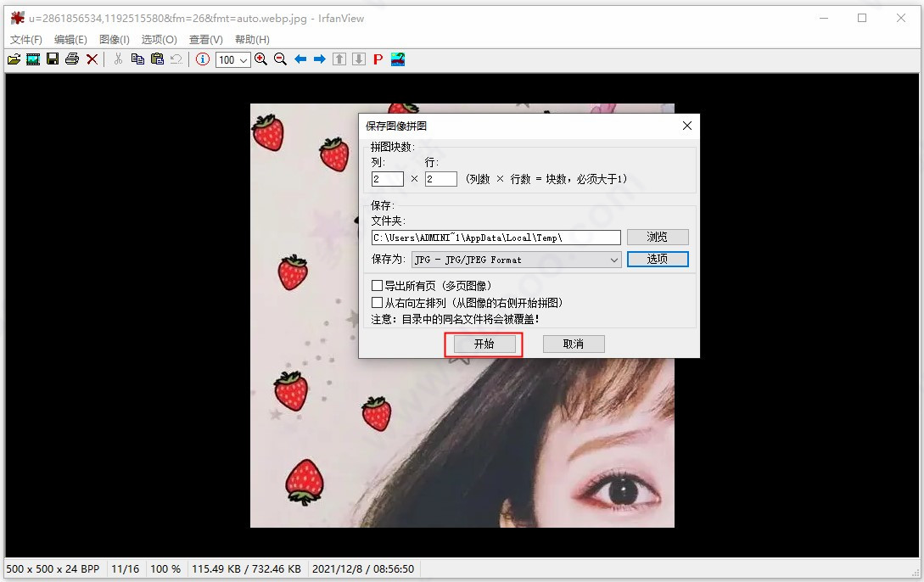Save the current image
Image resolution: width=924 pixels, height=582 pixels.
[x=53, y=59]
